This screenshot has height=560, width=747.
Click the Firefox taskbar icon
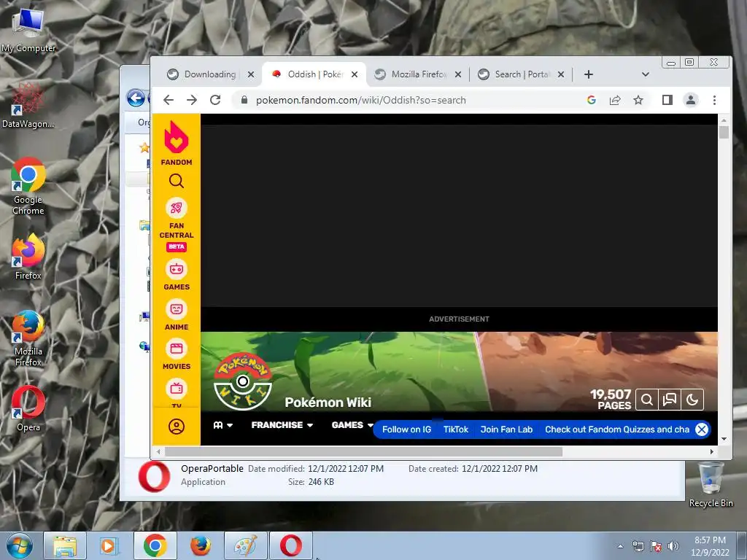click(200, 545)
